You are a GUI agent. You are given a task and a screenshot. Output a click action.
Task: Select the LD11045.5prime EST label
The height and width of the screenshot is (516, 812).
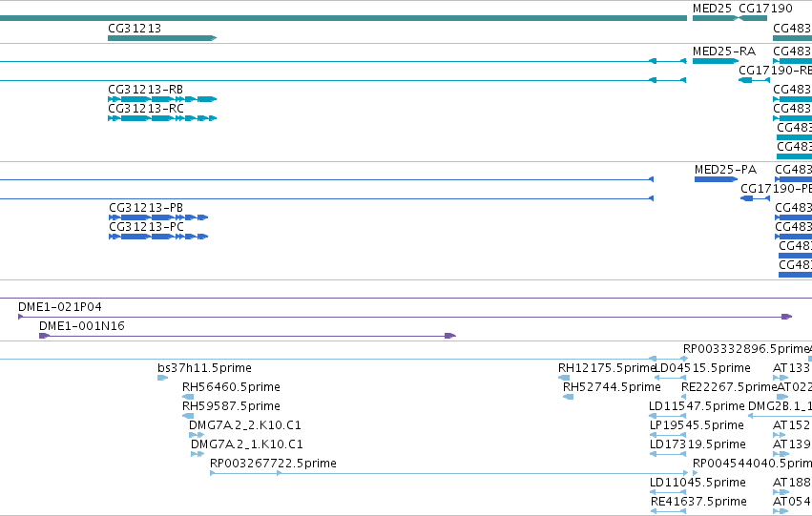coord(697,483)
